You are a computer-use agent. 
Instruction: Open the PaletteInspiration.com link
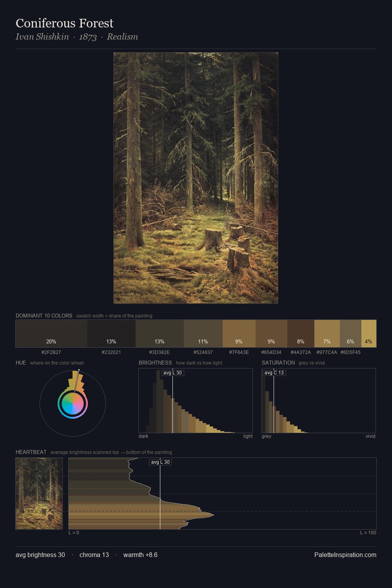345,555
